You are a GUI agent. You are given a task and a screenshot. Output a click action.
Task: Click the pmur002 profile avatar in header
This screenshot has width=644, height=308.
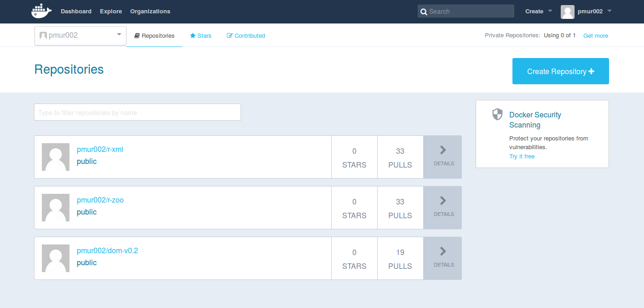568,12
